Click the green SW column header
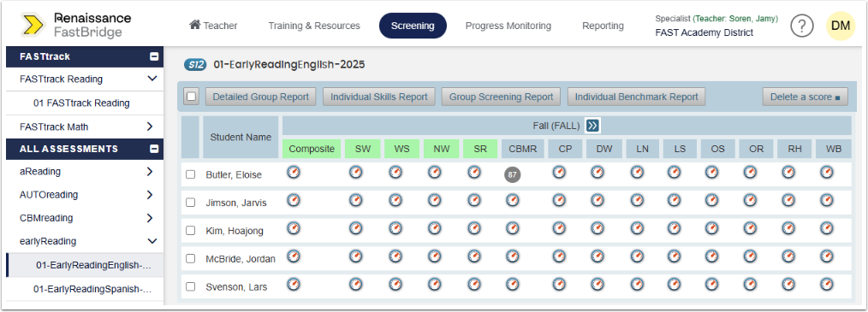 click(x=363, y=149)
